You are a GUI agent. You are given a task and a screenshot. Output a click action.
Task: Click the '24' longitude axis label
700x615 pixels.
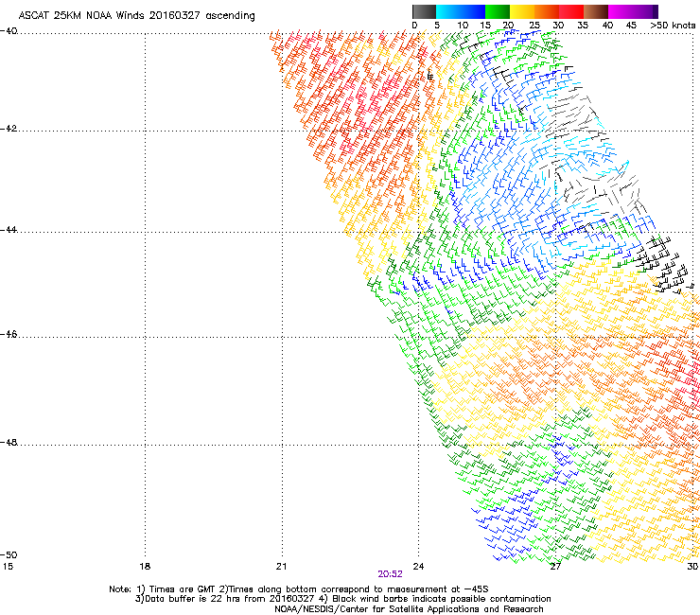tap(418, 567)
